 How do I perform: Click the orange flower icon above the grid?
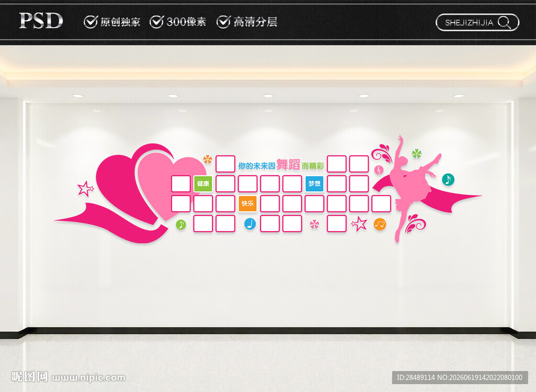[x=207, y=159]
